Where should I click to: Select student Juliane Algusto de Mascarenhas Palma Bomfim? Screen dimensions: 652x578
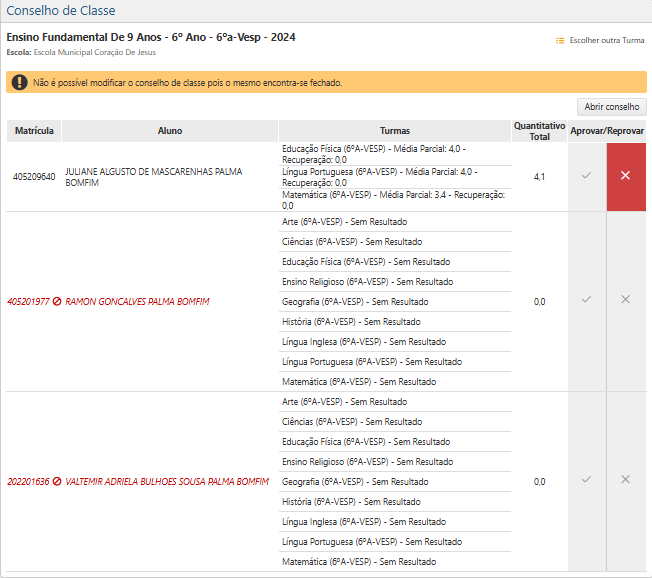coord(153,177)
